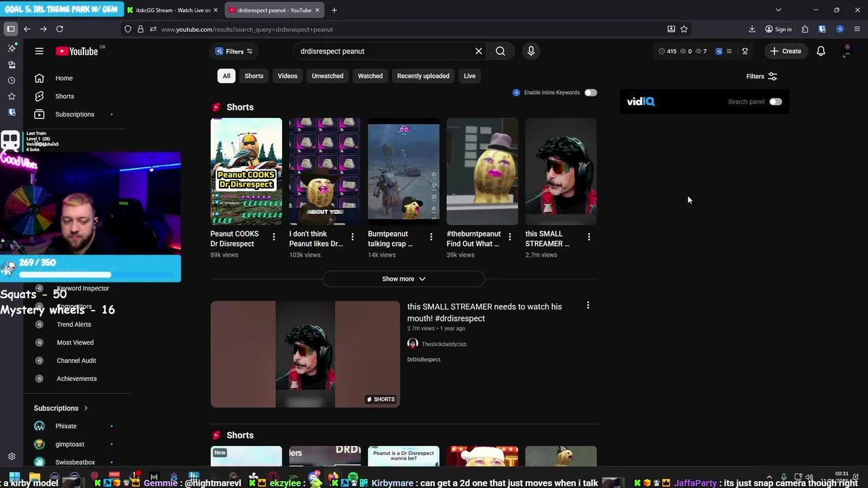Click the YouTube logo
Viewport: 868px width, 488px height.
[x=77, y=51]
